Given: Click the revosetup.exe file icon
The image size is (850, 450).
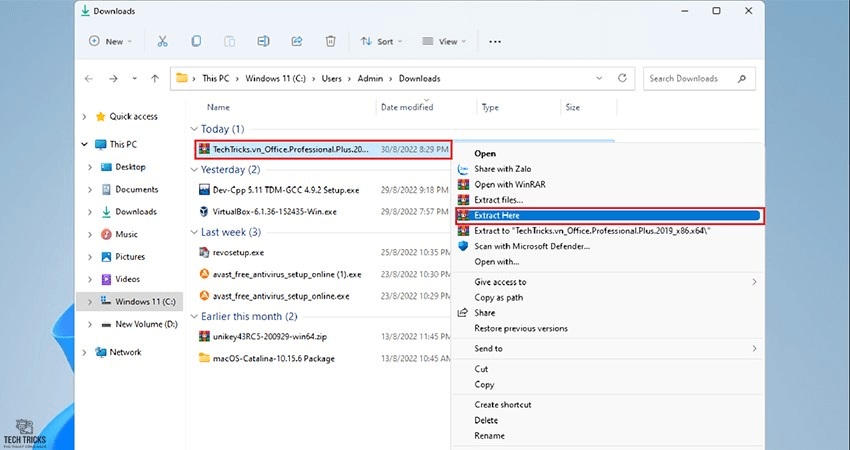Looking at the screenshot, I should (204, 252).
